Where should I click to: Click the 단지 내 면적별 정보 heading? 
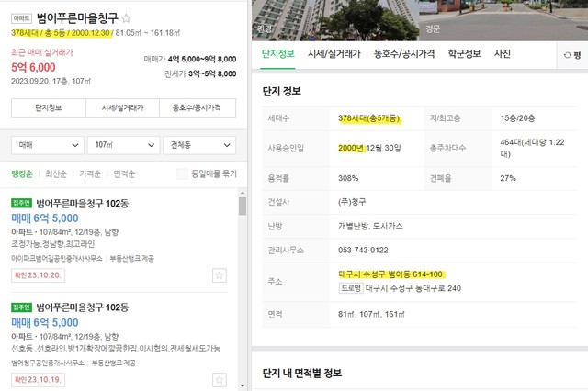click(x=302, y=373)
